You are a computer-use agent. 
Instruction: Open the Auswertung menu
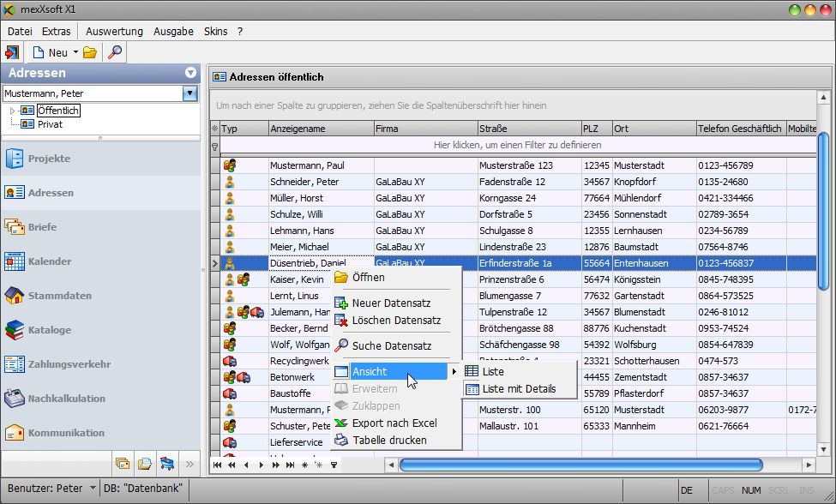(114, 32)
